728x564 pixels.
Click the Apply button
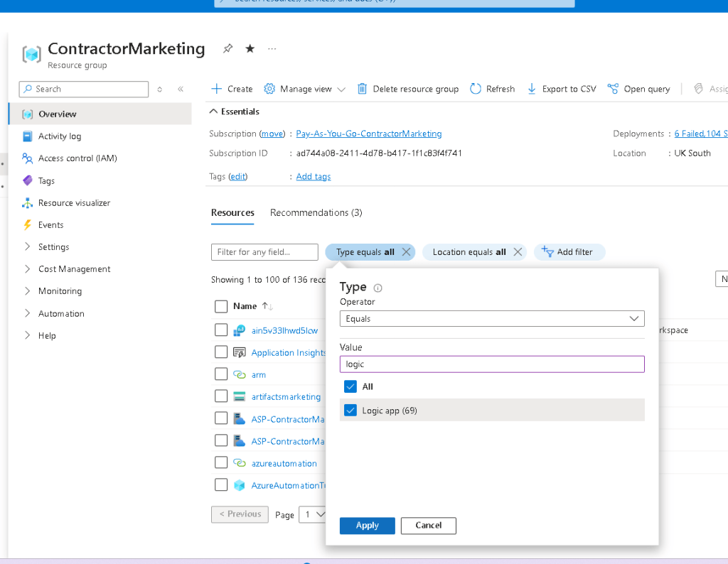pyautogui.click(x=368, y=526)
